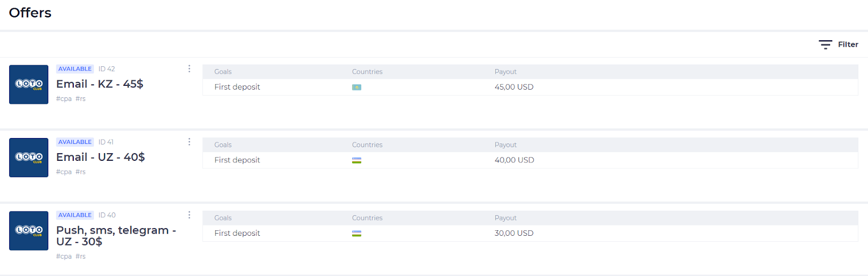
Task: Click the #cpa tag under Email - KZ
Action: [64, 99]
